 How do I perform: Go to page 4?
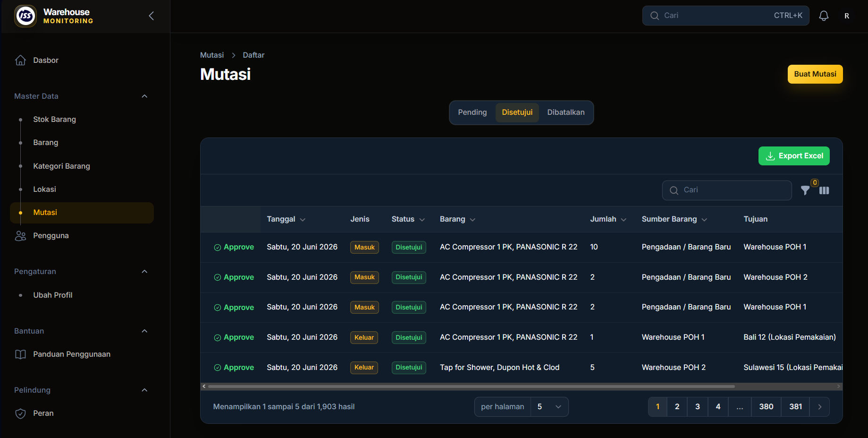pyautogui.click(x=718, y=407)
